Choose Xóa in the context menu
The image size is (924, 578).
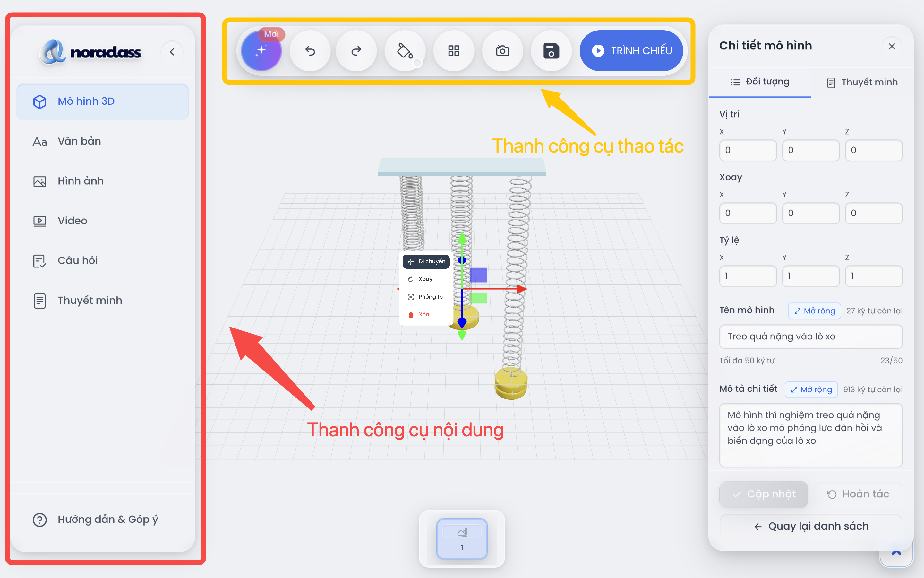pos(426,315)
